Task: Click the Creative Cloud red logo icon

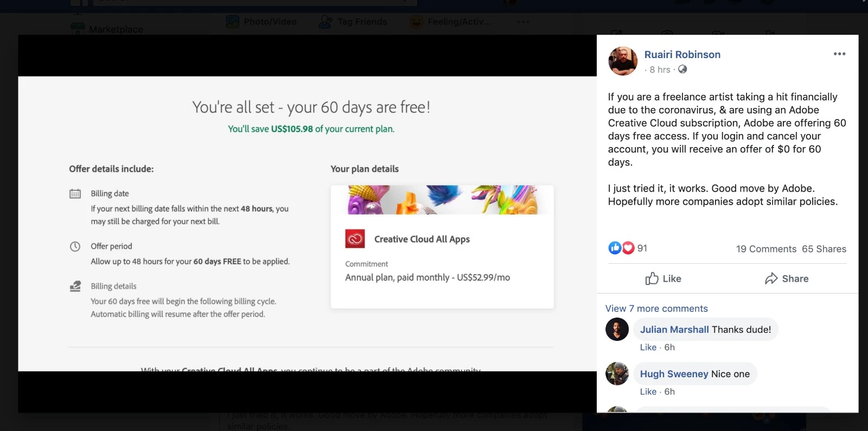Action: click(355, 239)
